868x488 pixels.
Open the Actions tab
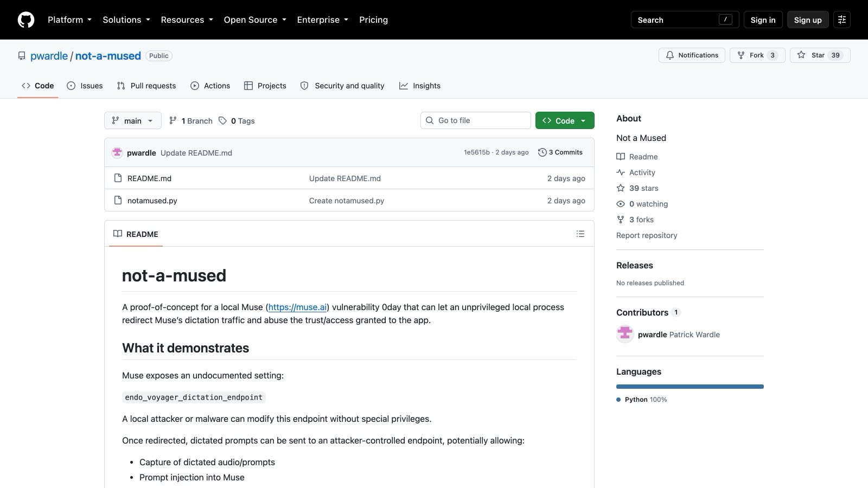pos(210,86)
